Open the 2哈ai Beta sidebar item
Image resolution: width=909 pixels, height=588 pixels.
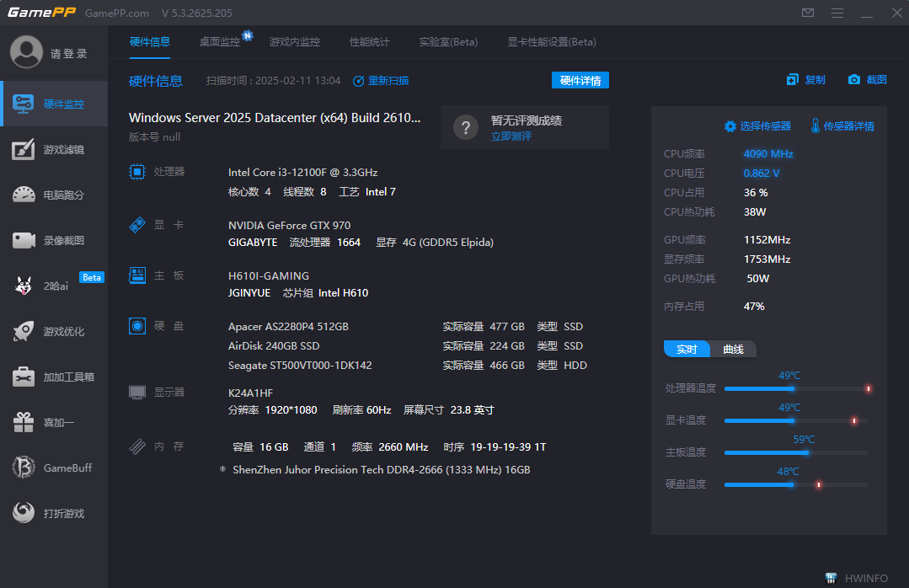54,286
